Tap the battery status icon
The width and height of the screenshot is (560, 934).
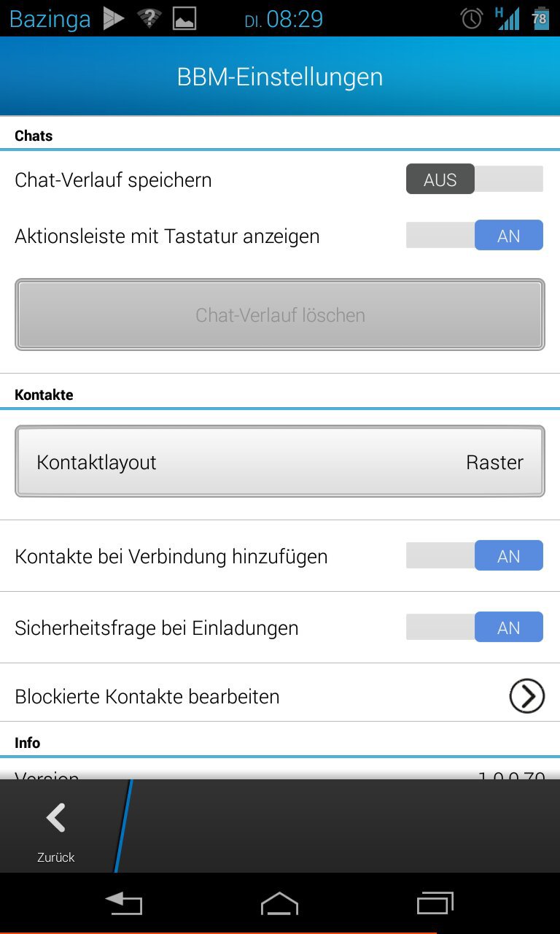tap(540, 18)
